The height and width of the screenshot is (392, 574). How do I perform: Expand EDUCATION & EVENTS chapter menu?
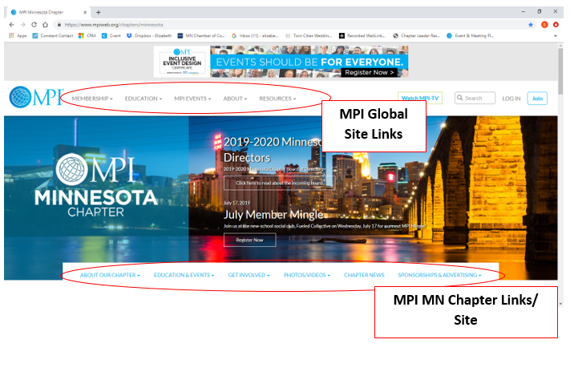coord(184,275)
